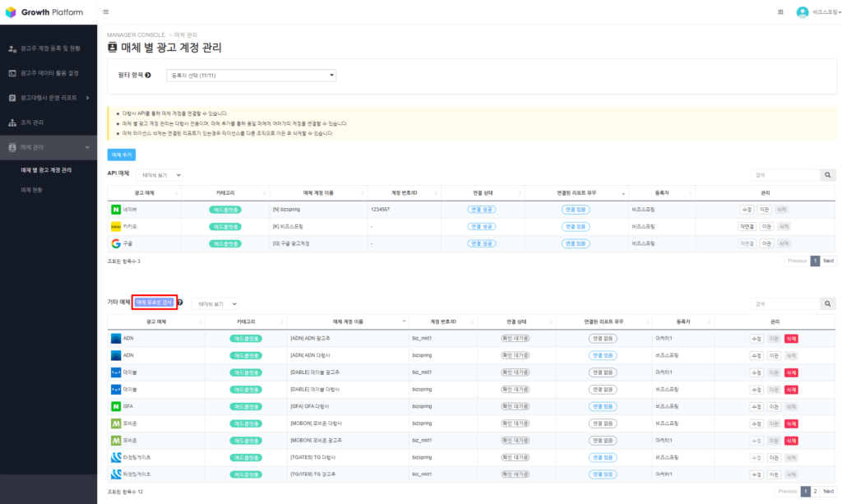The width and height of the screenshot is (842, 504).
Task: Go to page 2 of 기타 매체 results
Action: pyautogui.click(x=816, y=492)
